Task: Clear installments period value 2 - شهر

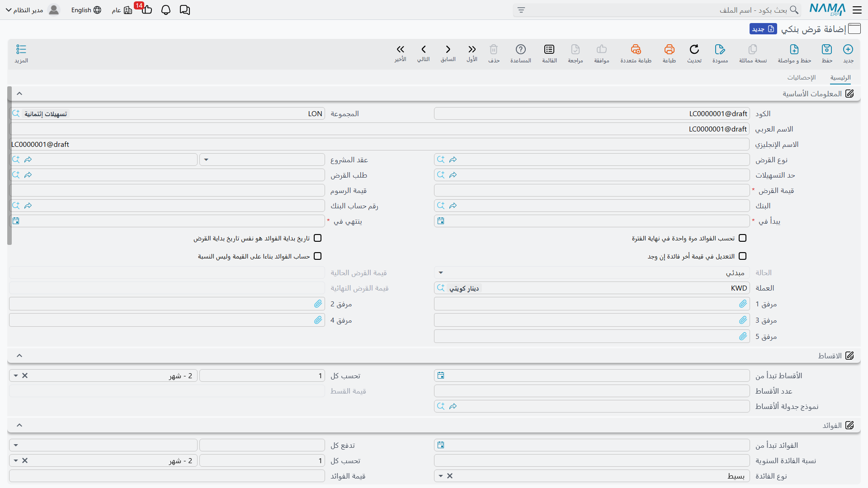Action: [x=25, y=376]
